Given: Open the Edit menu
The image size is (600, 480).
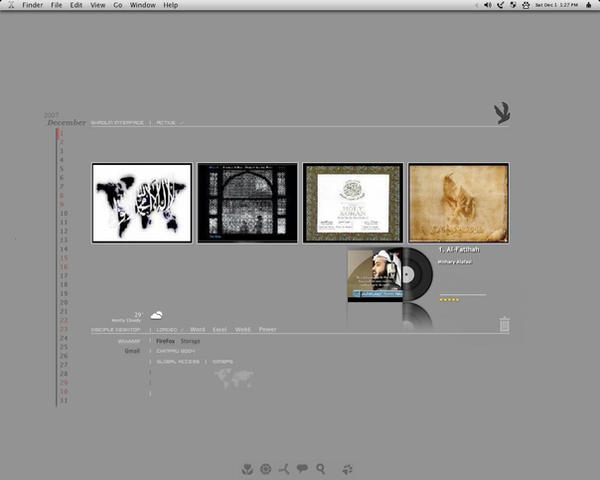Looking at the screenshot, I should click(76, 5).
